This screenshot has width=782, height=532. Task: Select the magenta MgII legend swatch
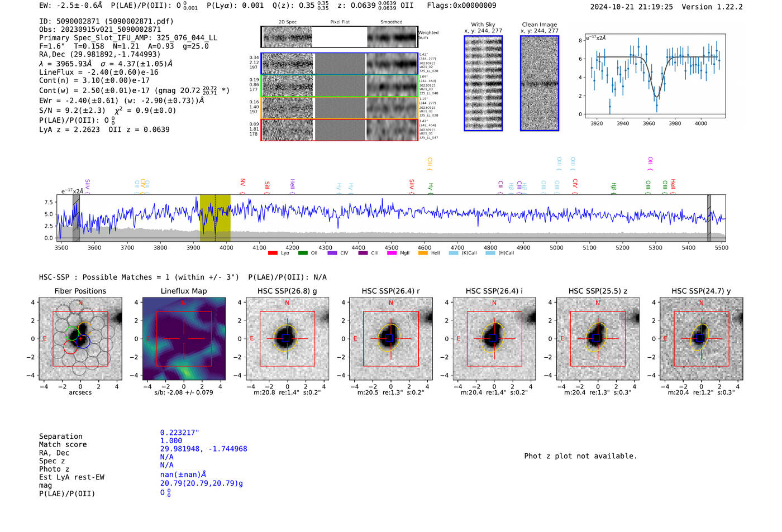coord(392,253)
